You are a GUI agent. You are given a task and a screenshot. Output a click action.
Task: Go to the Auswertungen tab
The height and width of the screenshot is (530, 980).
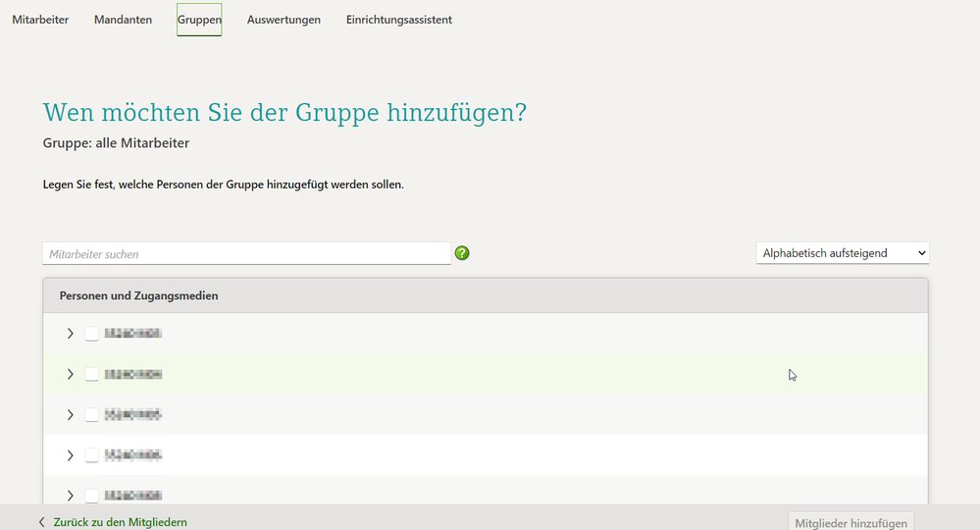click(x=284, y=20)
